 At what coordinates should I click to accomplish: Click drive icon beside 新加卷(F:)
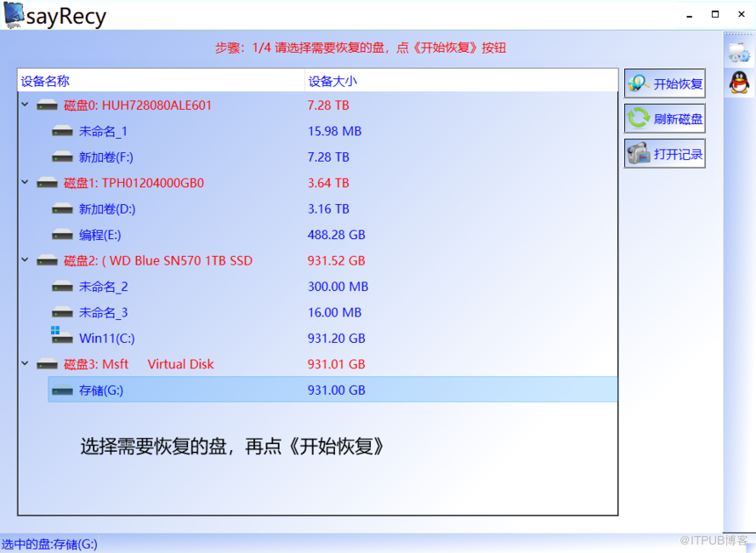click(63, 157)
